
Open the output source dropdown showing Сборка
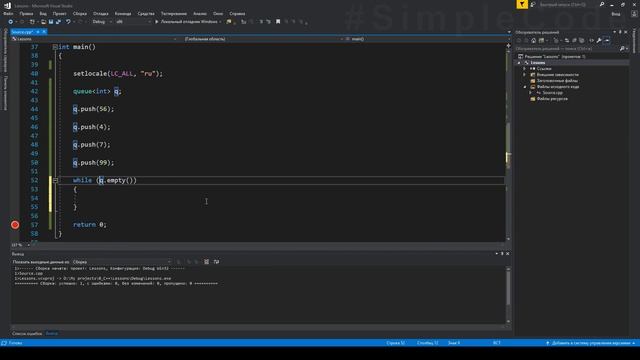[x=122, y=262]
